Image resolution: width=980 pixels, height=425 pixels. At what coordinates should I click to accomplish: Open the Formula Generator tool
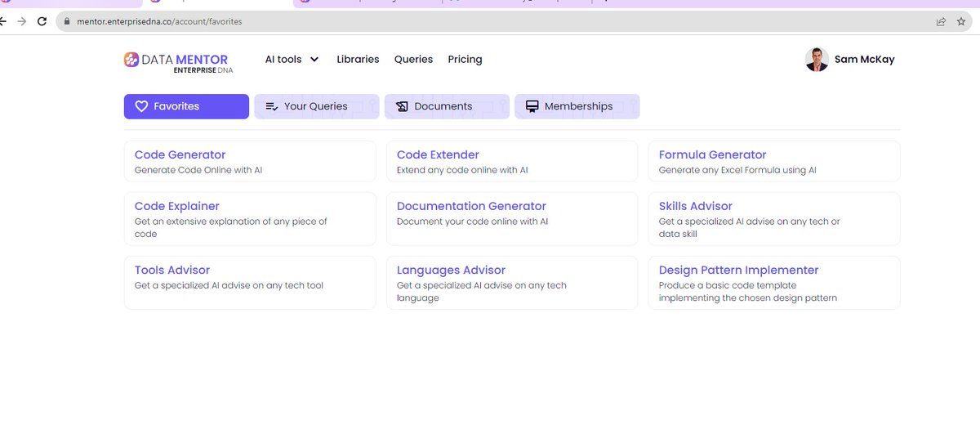(x=774, y=161)
